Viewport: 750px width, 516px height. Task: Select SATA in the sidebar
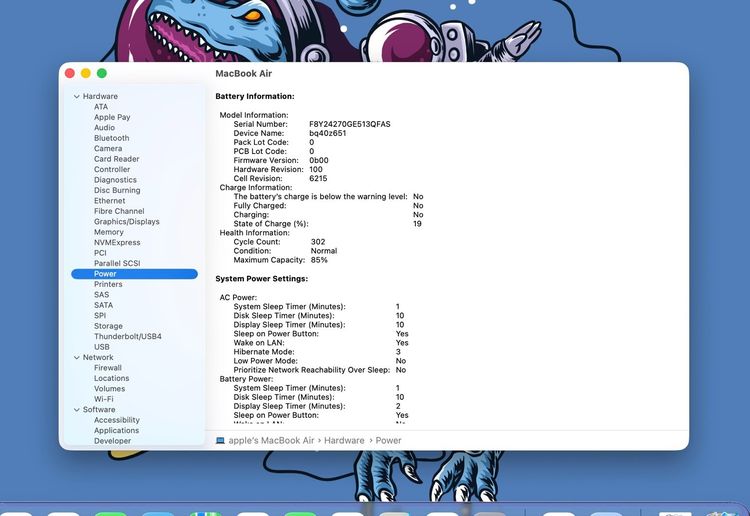[103, 305]
